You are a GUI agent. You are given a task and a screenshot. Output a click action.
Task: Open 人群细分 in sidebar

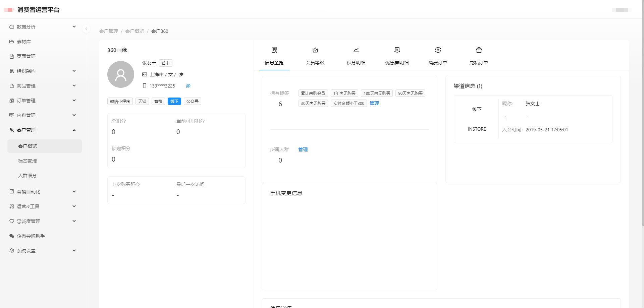45,176
